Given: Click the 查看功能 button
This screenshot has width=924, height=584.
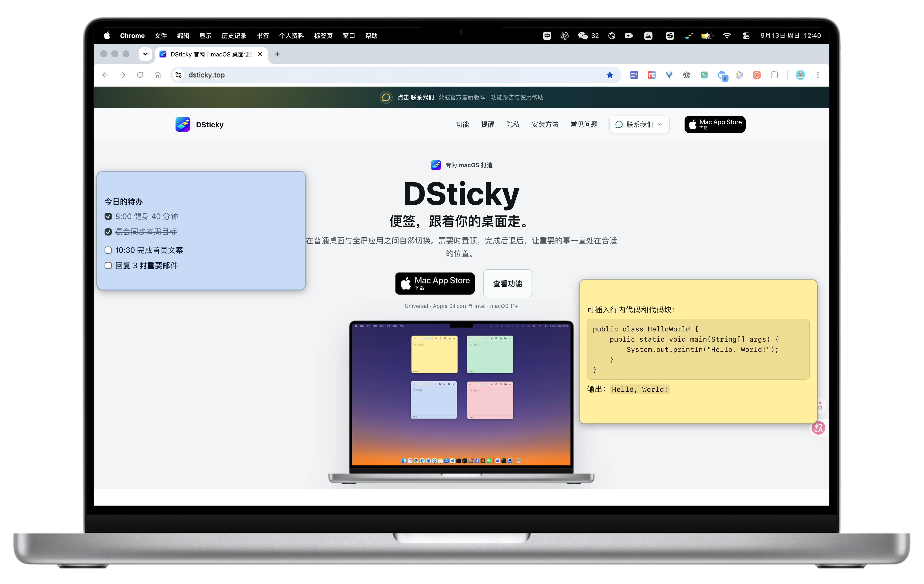Looking at the screenshot, I should click(507, 283).
